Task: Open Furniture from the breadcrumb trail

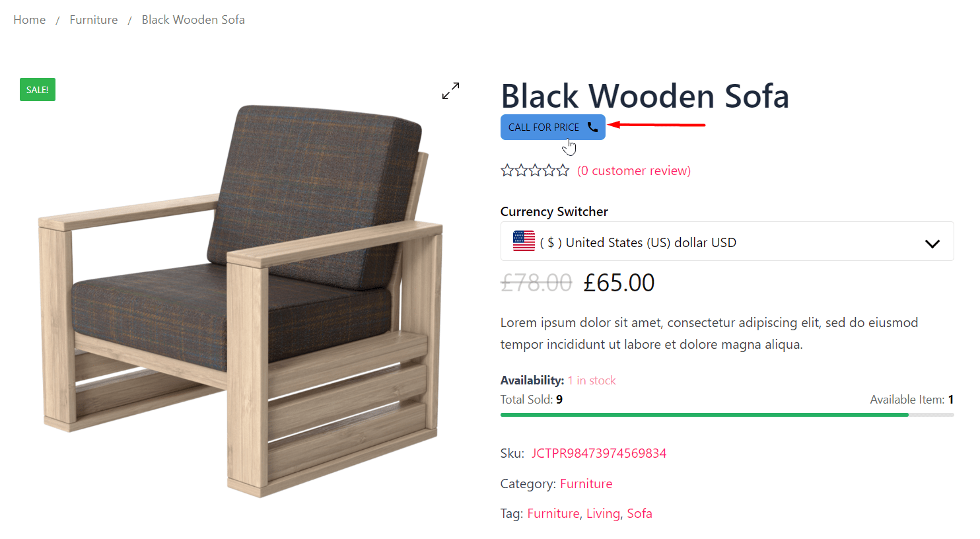Action: click(93, 19)
